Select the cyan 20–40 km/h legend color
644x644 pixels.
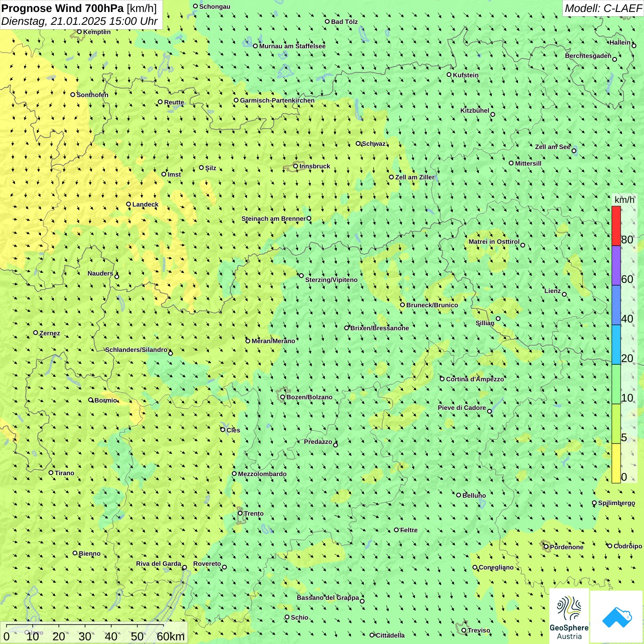(616, 345)
